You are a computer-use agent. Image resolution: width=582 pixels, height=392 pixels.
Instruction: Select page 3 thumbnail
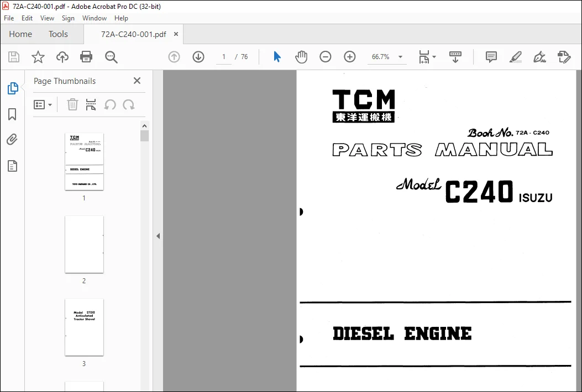point(84,327)
